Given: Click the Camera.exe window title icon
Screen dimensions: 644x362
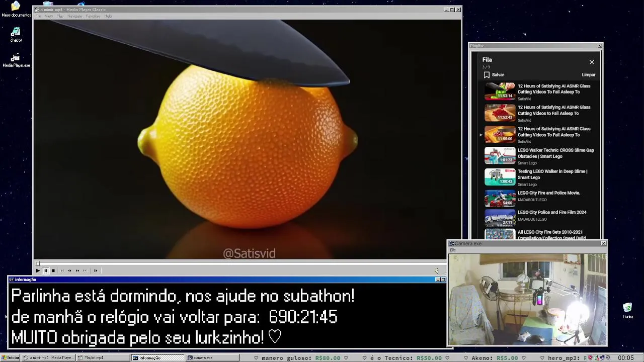Looking at the screenshot, I should (x=451, y=244).
